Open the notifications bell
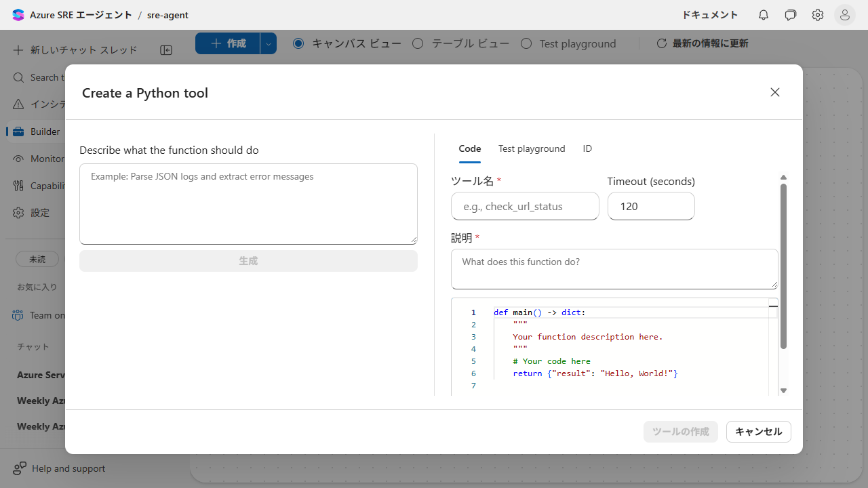This screenshot has height=488, width=868. point(764,15)
